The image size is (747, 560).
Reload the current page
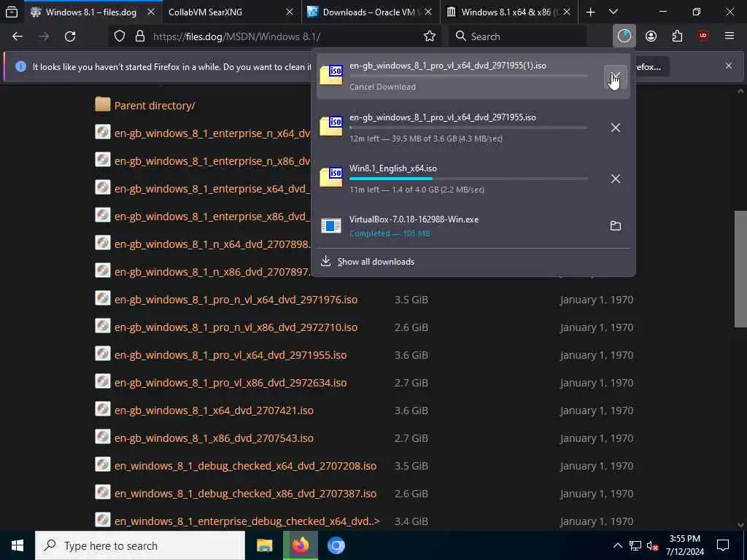point(70,36)
